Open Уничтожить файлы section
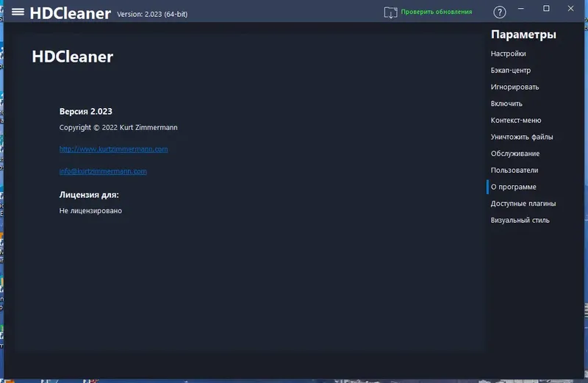588x383 pixels. click(522, 137)
